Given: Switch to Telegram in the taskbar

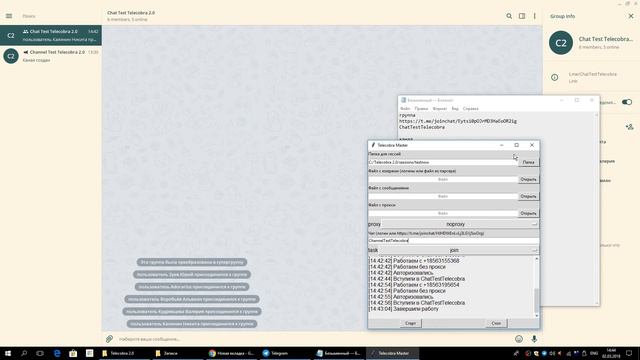Looking at the screenshot, I should click(x=285, y=353).
